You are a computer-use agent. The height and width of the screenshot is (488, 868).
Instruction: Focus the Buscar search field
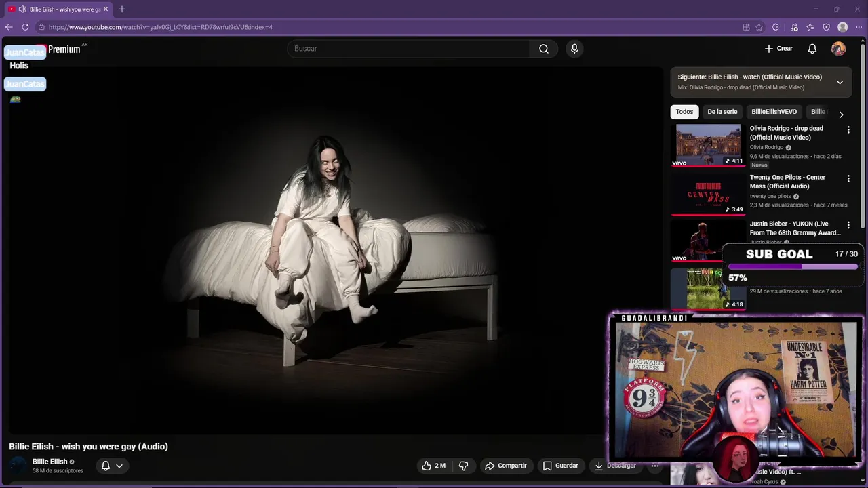(x=409, y=49)
